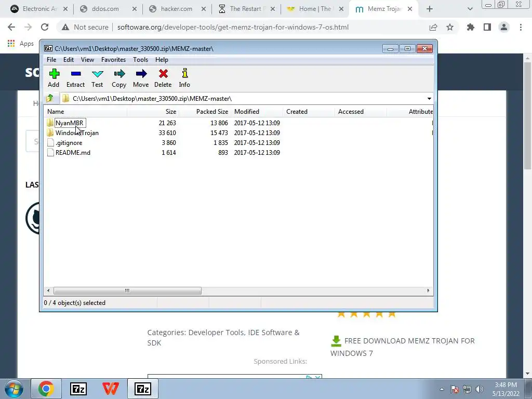Image resolution: width=532 pixels, height=399 pixels.
Task: Open the Chrome profile avatar
Action: click(504, 27)
